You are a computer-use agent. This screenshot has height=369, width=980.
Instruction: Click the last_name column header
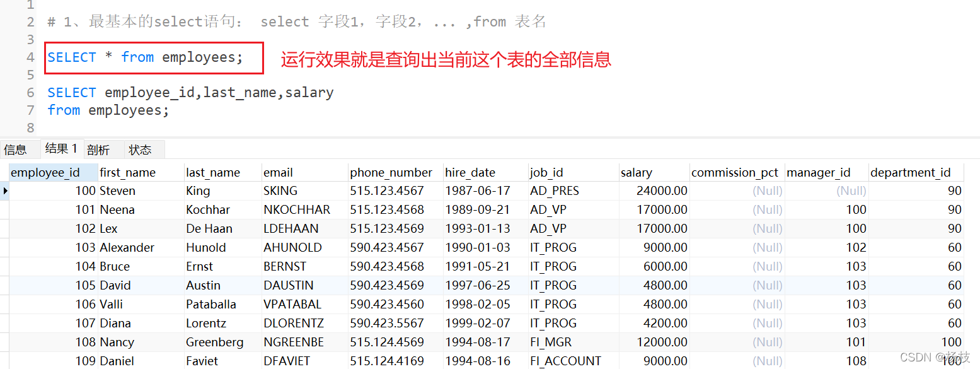[x=223, y=172]
